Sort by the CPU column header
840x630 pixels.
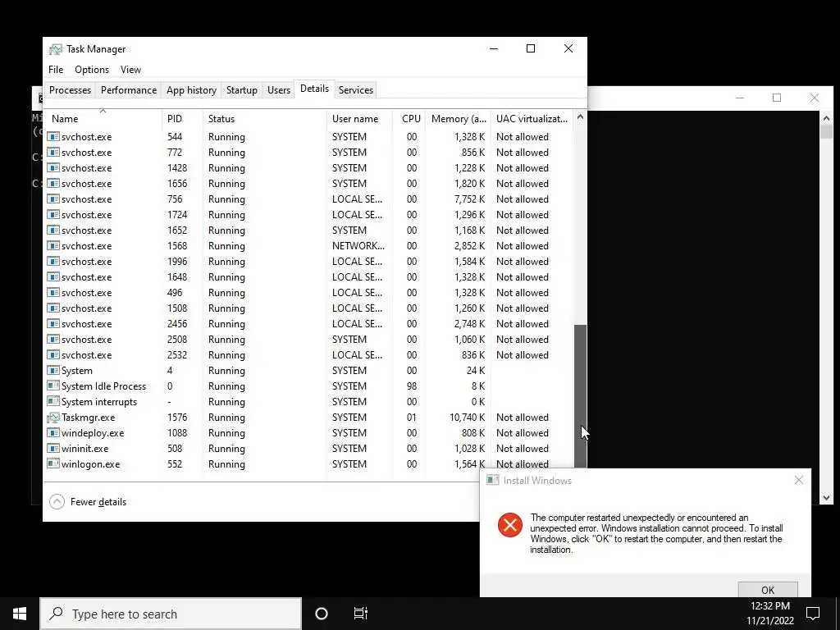pyautogui.click(x=409, y=118)
